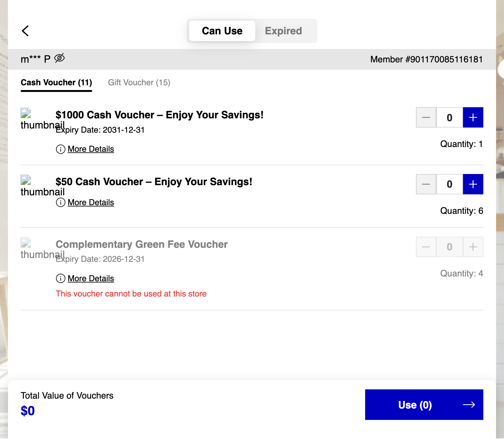Click the Green Fee Voucher quantity field
504x439 pixels.
pyautogui.click(x=450, y=247)
